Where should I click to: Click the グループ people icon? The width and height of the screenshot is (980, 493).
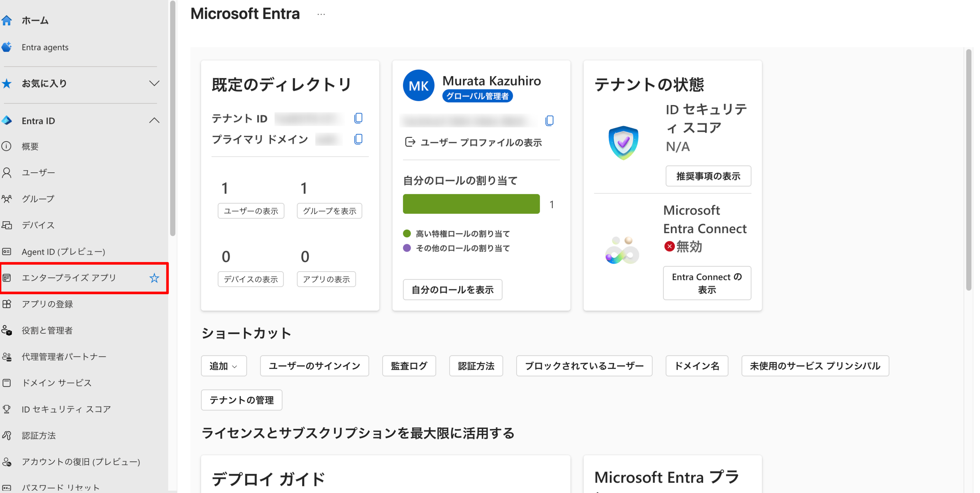pyautogui.click(x=7, y=198)
